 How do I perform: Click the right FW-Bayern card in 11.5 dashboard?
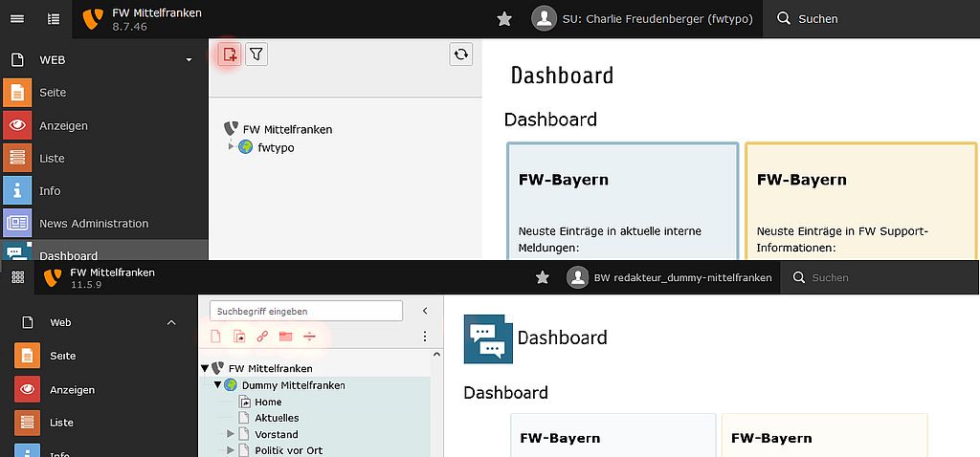[824, 435]
